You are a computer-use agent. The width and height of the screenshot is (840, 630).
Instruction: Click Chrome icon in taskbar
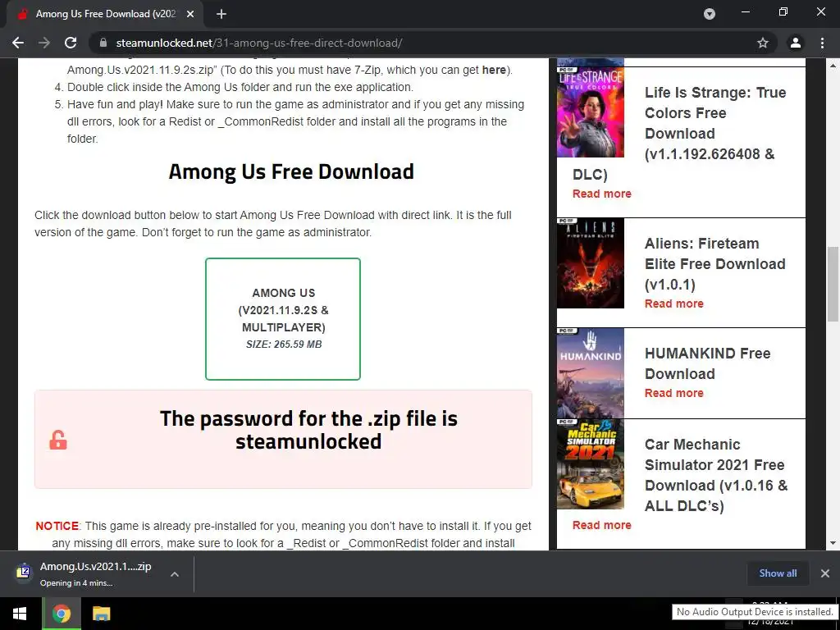click(x=61, y=614)
